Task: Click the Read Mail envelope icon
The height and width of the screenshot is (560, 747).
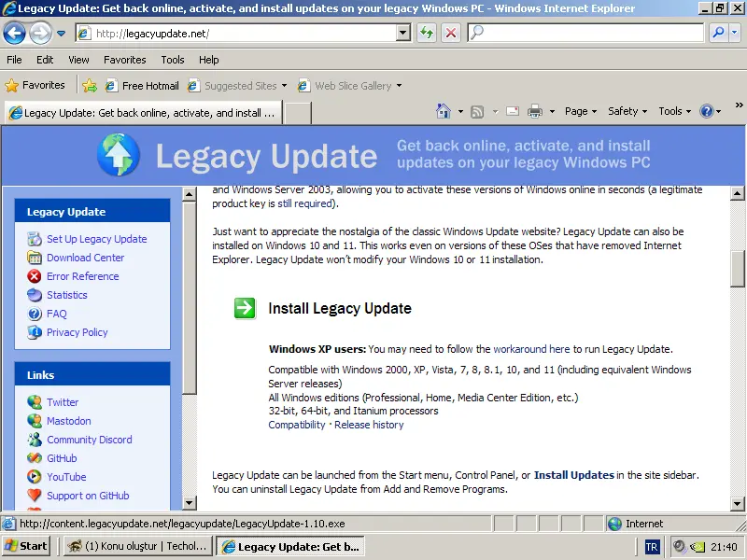Action: click(x=513, y=111)
